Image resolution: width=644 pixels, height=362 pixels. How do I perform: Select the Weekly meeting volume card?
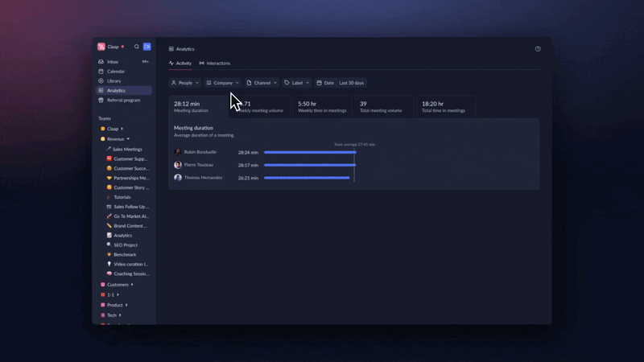tap(260, 107)
